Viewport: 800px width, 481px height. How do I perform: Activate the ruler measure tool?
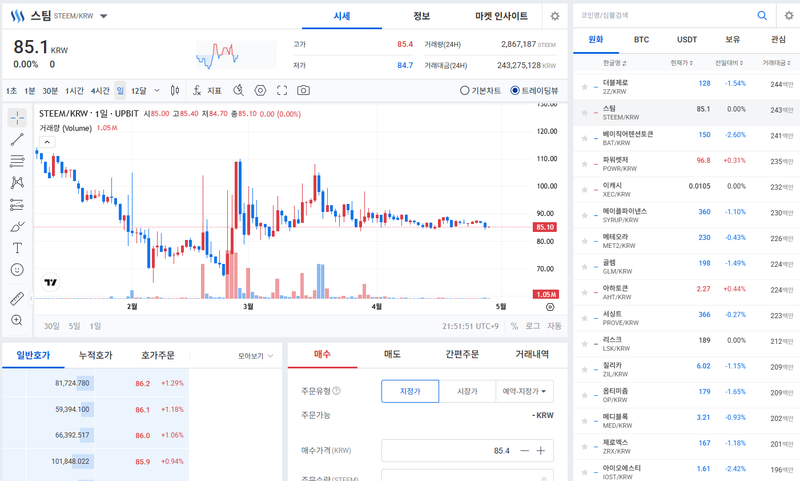(17, 298)
